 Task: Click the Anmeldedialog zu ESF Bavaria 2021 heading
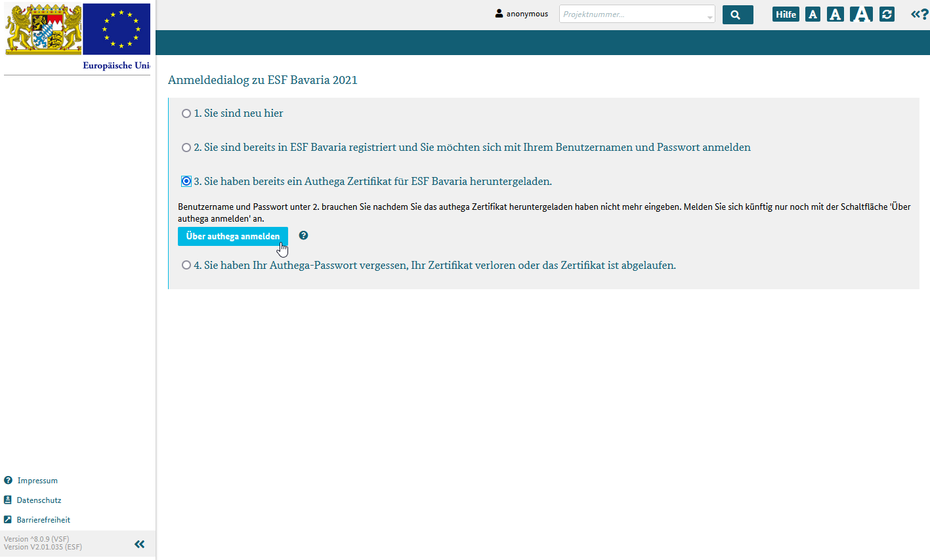click(263, 80)
